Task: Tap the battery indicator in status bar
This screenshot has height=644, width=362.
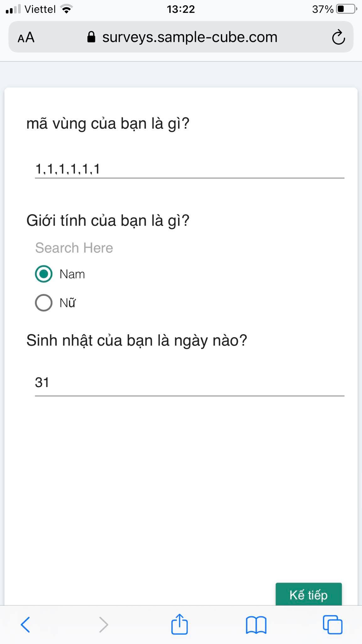Action: pos(346,9)
